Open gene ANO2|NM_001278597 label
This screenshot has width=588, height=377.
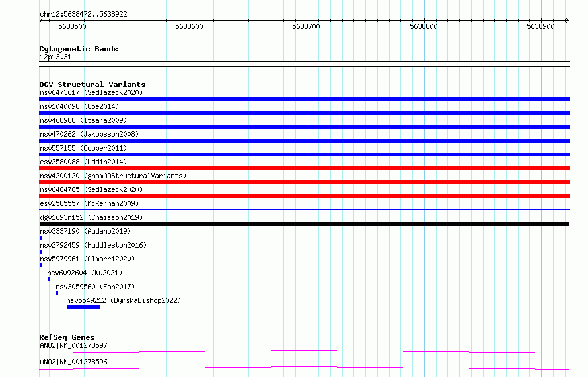73,345
